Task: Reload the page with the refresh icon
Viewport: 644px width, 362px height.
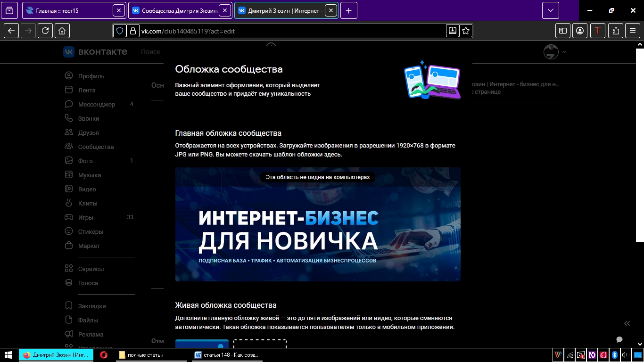Action: click(45, 31)
